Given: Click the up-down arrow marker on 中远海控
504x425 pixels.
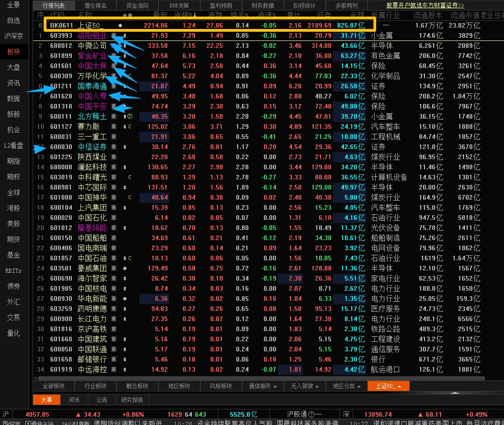Looking at the screenshot, I should (x=125, y=369).
